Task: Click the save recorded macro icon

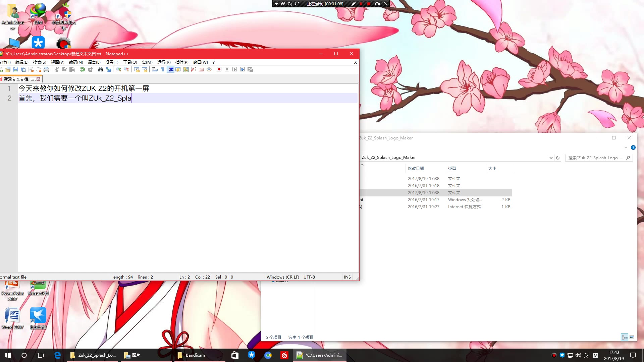Action: tap(250, 69)
